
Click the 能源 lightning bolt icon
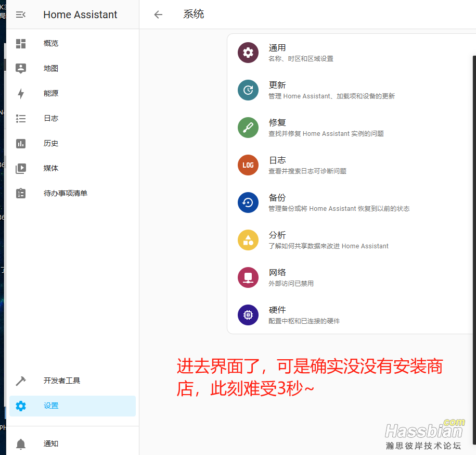click(21, 94)
